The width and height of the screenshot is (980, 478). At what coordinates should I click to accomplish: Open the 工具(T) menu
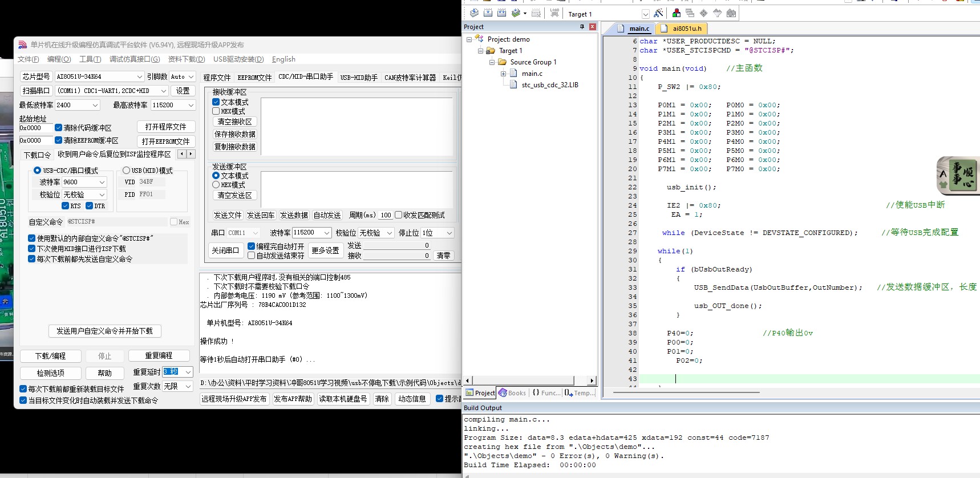[x=90, y=59]
